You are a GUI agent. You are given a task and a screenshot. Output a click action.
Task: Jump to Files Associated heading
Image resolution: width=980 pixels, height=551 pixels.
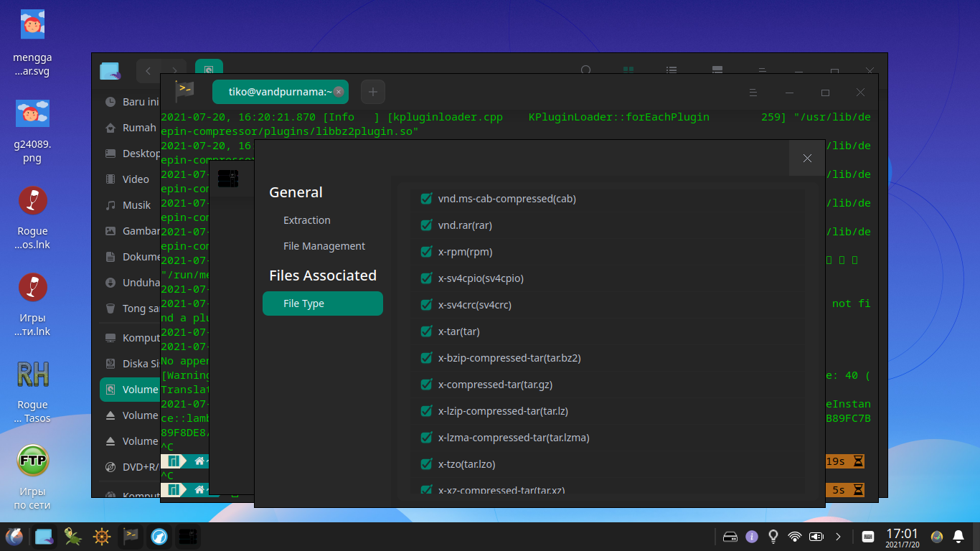coord(323,275)
